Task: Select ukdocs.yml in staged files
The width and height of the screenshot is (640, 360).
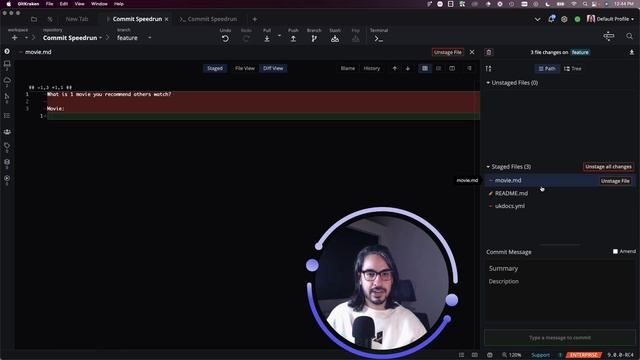Action: click(x=559, y=206)
